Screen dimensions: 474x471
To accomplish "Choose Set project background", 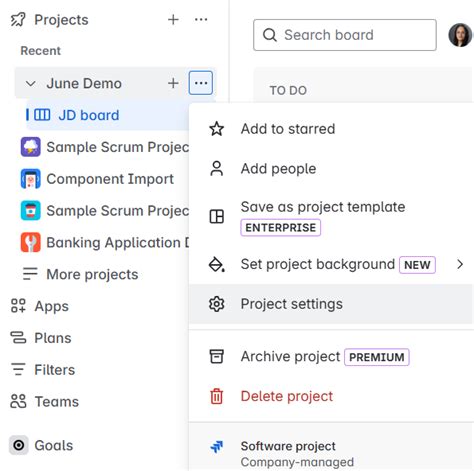I will 318,264.
